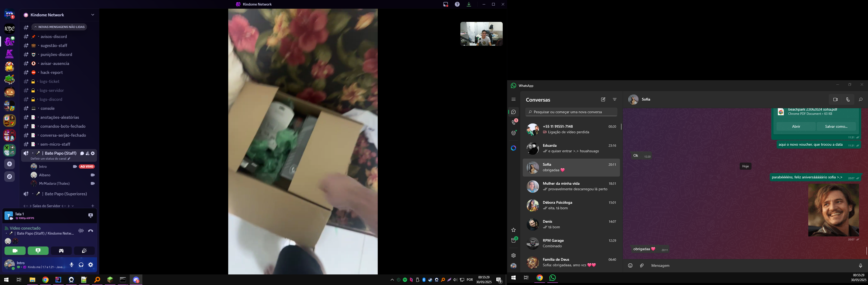
Task: Open smiling man image in chat
Action: pyautogui.click(x=833, y=210)
